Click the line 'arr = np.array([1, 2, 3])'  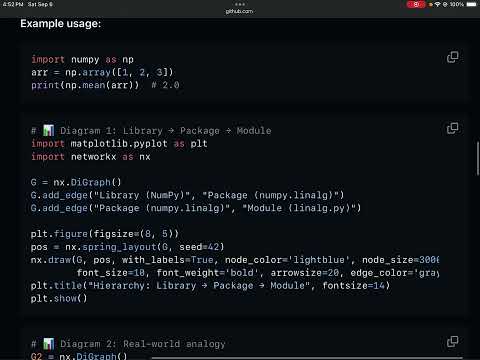pyautogui.click(x=102, y=72)
